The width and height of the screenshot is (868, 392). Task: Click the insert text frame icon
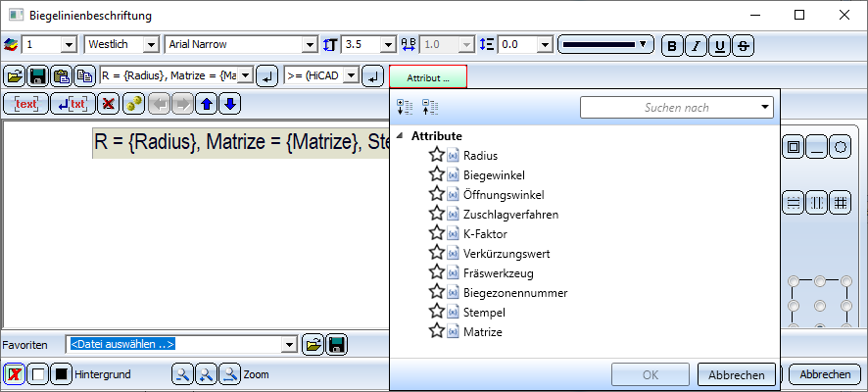[x=26, y=104]
